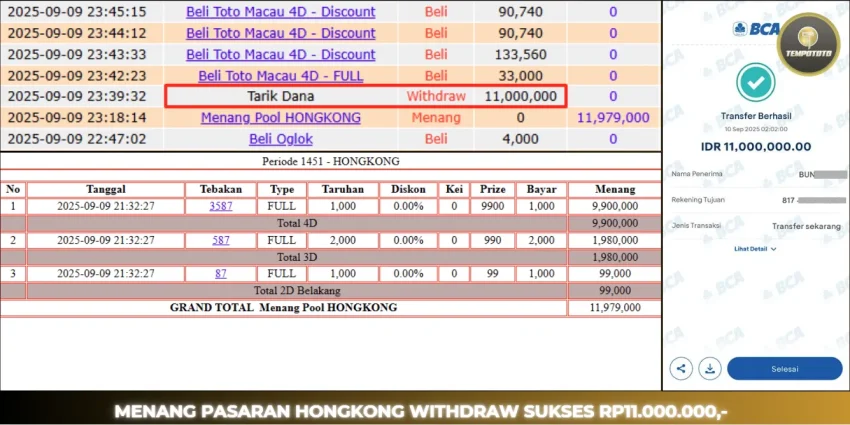Select the Rekening Tujuan label
The width and height of the screenshot is (850, 425).
698,200
